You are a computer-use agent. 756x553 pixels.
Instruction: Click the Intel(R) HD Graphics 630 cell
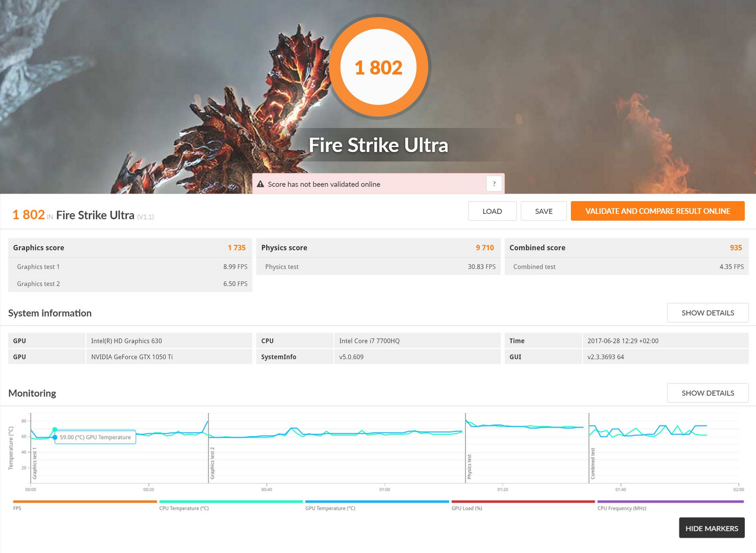pos(169,341)
